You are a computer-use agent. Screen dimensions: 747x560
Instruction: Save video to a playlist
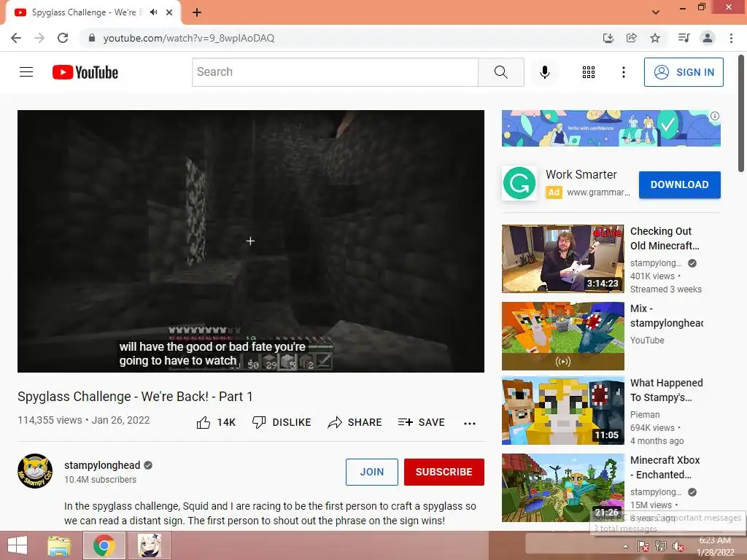click(x=421, y=422)
